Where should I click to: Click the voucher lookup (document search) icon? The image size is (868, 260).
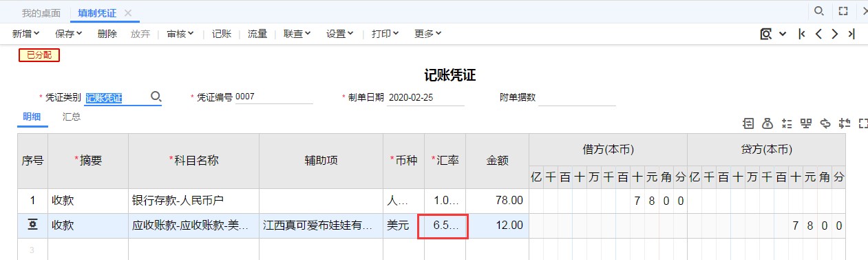coord(765,34)
